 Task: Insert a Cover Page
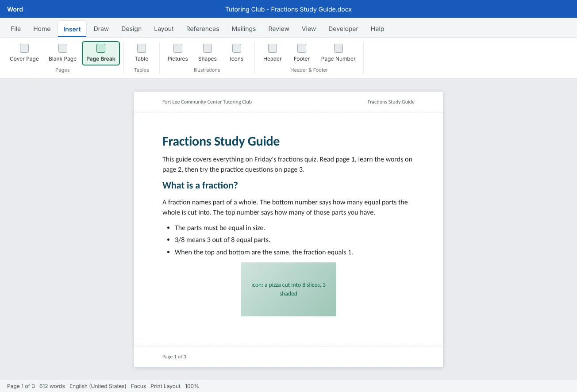click(x=24, y=53)
